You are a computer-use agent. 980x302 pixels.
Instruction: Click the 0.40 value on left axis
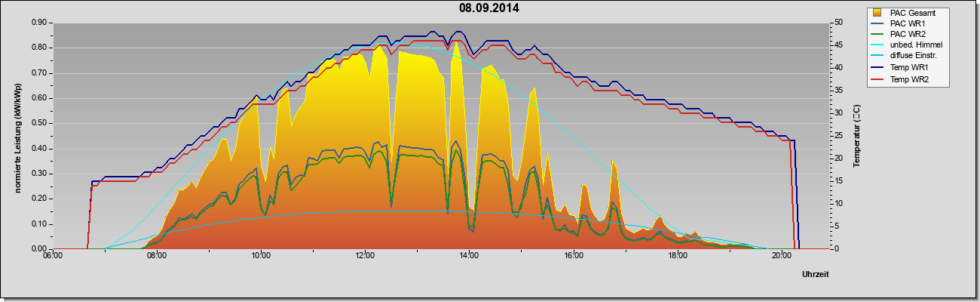pyautogui.click(x=40, y=148)
